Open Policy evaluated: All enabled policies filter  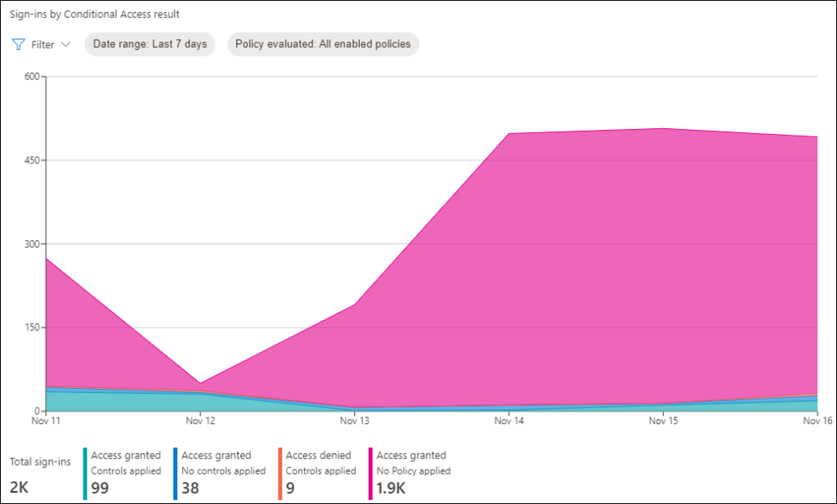click(x=323, y=44)
